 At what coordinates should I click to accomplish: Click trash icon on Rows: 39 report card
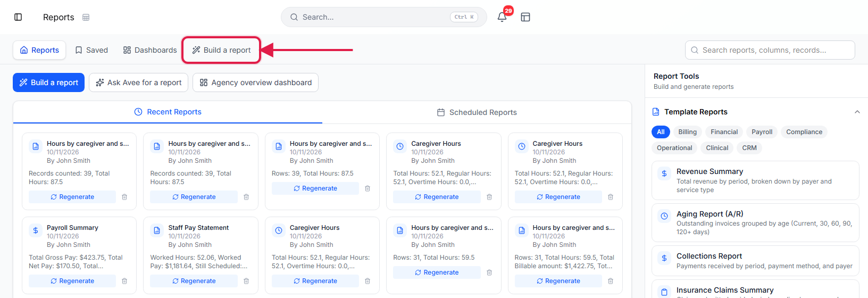pos(368,188)
